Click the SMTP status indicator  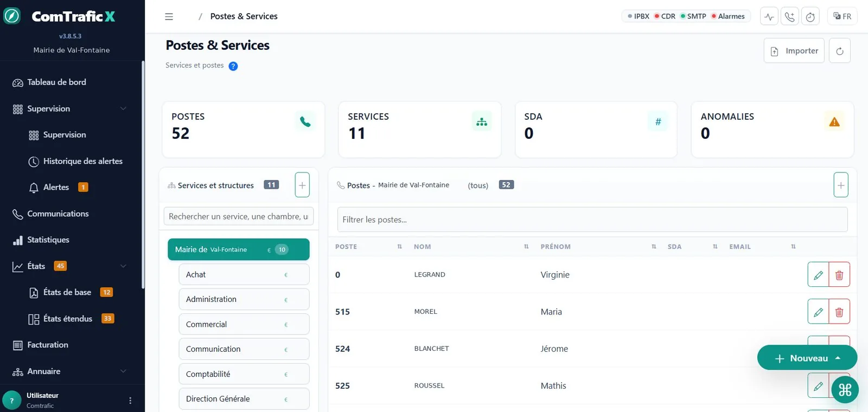[693, 16]
